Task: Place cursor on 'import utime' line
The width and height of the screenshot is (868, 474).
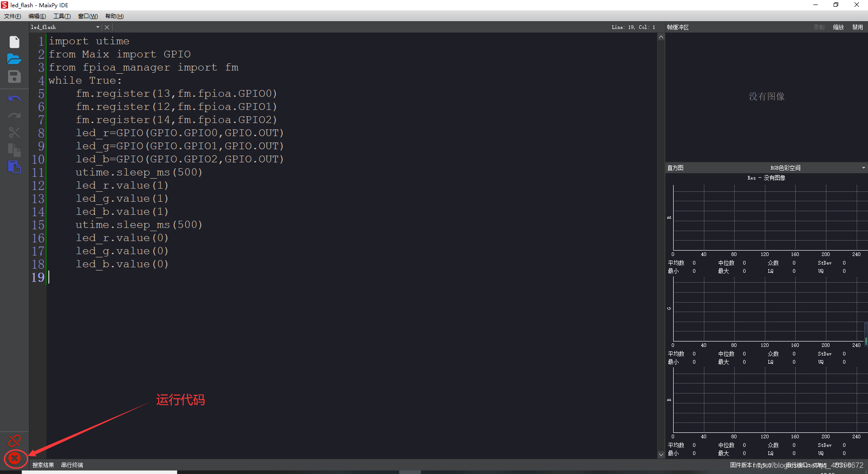Action: (89, 41)
